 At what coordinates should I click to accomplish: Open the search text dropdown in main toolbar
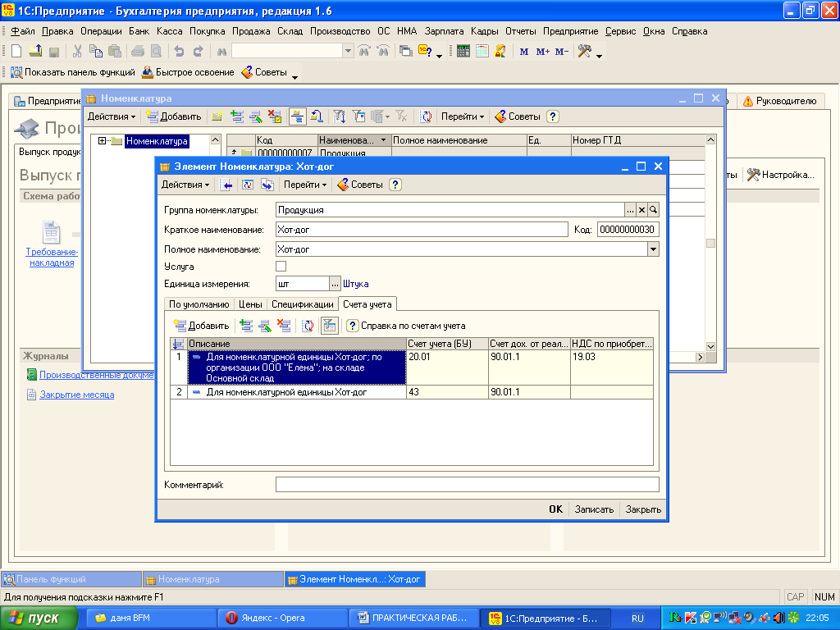(x=348, y=52)
